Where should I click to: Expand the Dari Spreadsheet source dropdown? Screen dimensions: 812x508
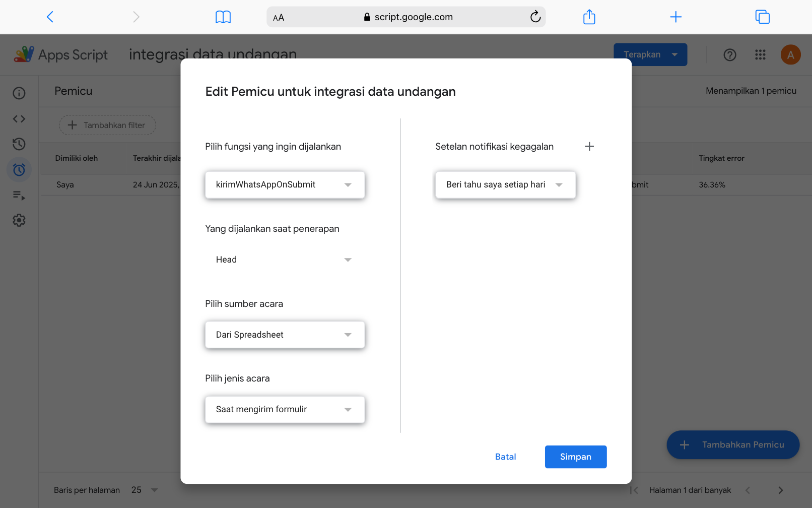click(x=285, y=335)
